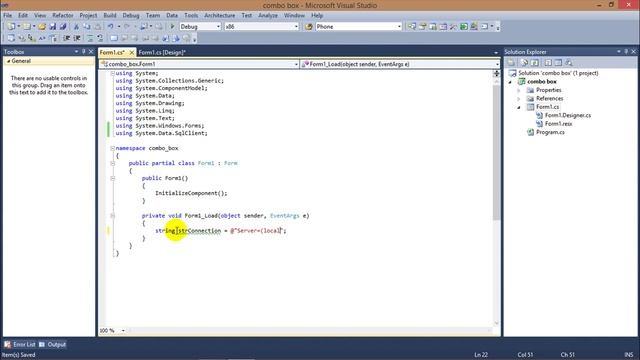Open the 100 % zoom dropdown
The width and height of the screenshot is (640, 360).
click(123, 331)
